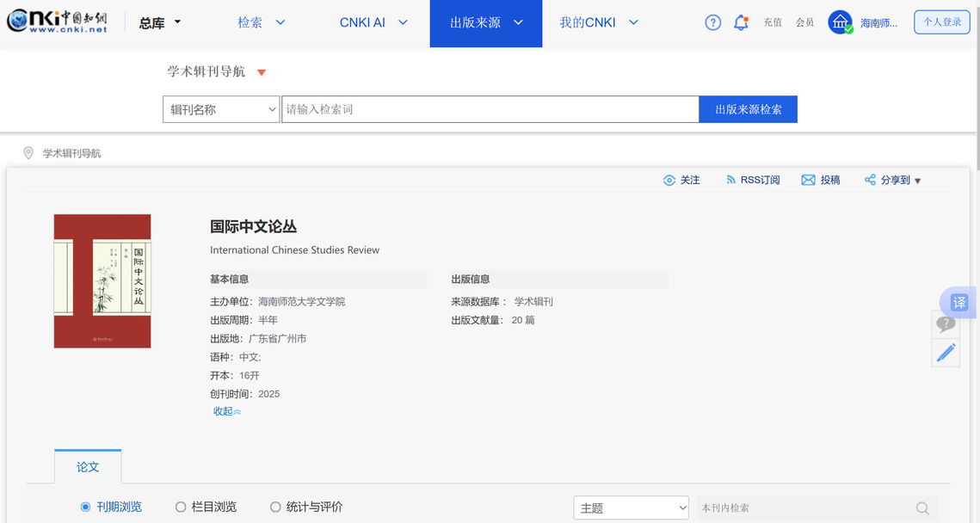Image resolution: width=980 pixels, height=523 pixels.
Task: Click the 国际中文论丛 journal cover thumbnail
Action: tap(102, 281)
